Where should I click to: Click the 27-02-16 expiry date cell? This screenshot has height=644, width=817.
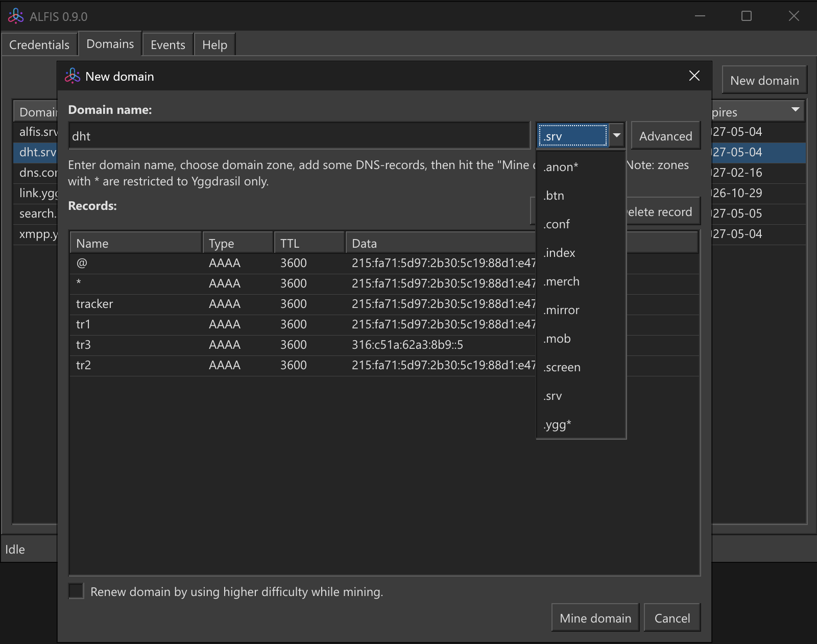click(x=759, y=173)
